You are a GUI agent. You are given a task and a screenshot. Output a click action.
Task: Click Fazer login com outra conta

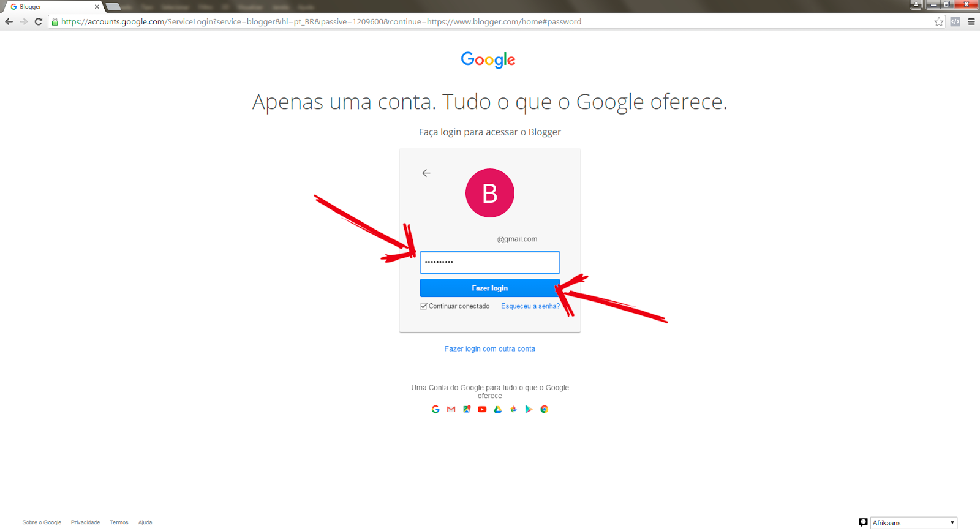pos(490,348)
